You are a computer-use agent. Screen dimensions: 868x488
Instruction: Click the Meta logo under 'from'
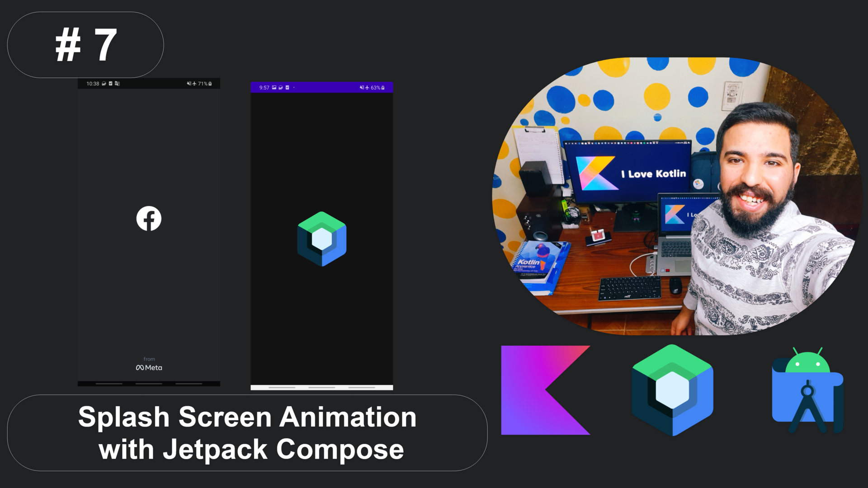[x=149, y=367]
